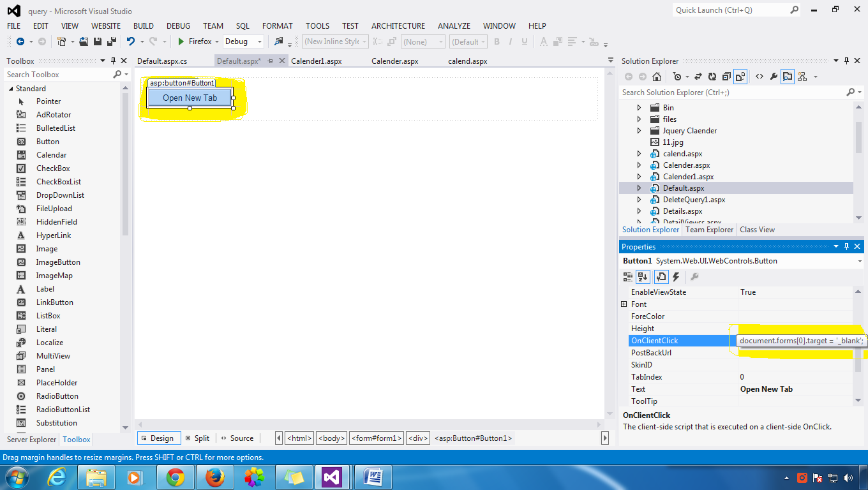
Task: Click the Save toolbar icon
Action: tap(98, 41)
